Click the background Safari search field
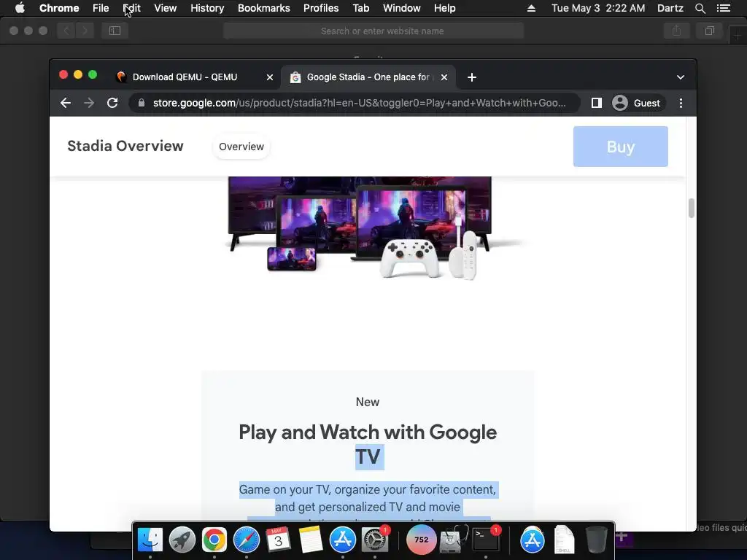Viewport: 747px width, 560px height. pos(373,31)
